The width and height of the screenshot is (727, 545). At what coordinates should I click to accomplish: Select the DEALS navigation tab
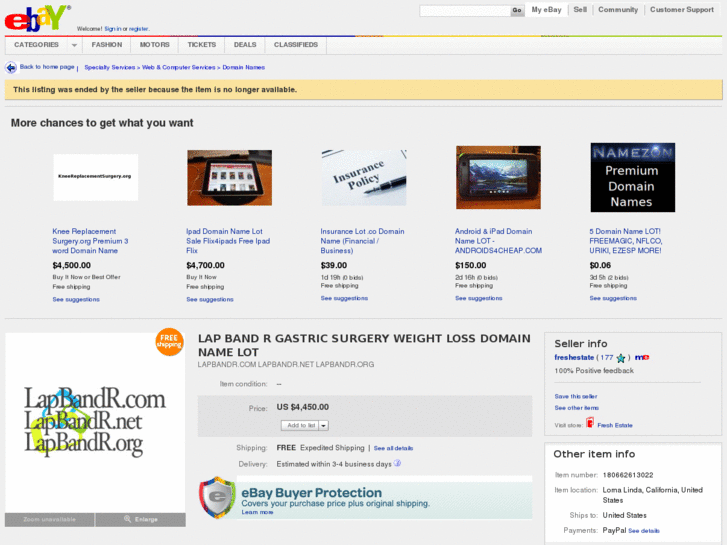tap(245, 45)
